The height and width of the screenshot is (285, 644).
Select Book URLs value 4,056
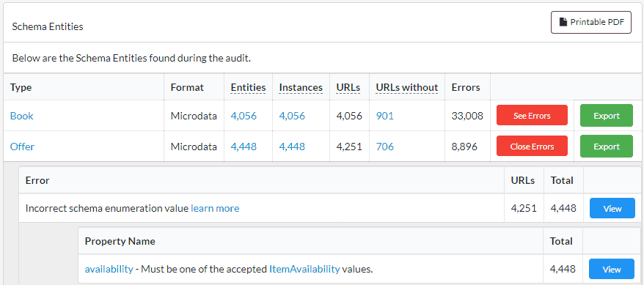[x=349, y=116]
